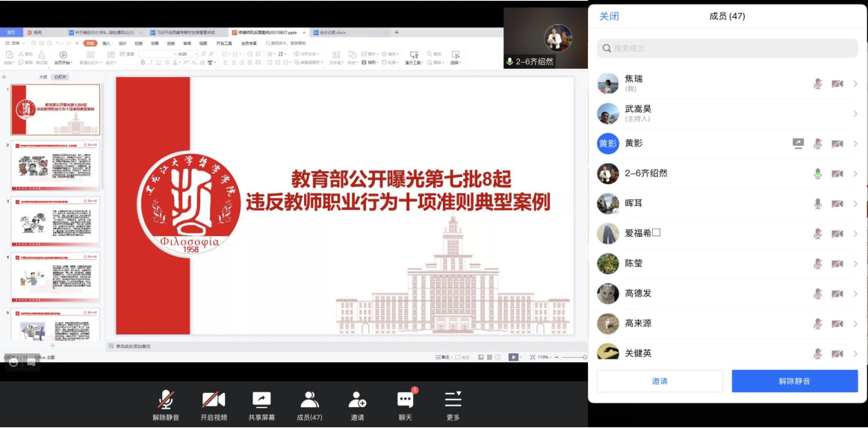Click the 邀请 add-person icon in toolbar

point(357,400)
